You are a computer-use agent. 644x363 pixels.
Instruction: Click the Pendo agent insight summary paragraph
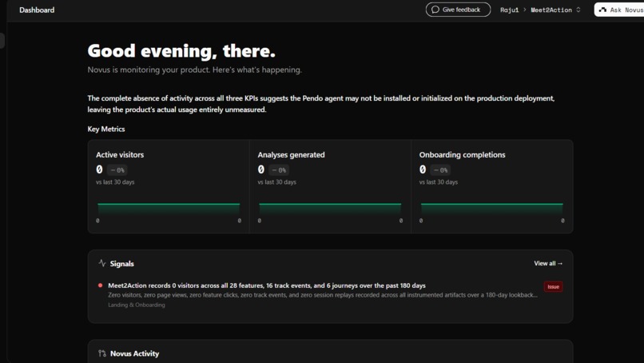click(x=320, y=104)
